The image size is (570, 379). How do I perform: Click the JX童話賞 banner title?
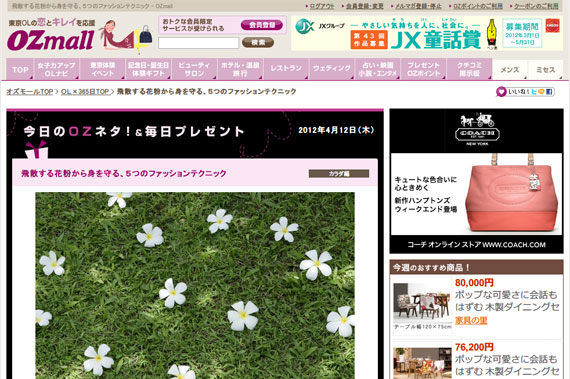[436, 41]
